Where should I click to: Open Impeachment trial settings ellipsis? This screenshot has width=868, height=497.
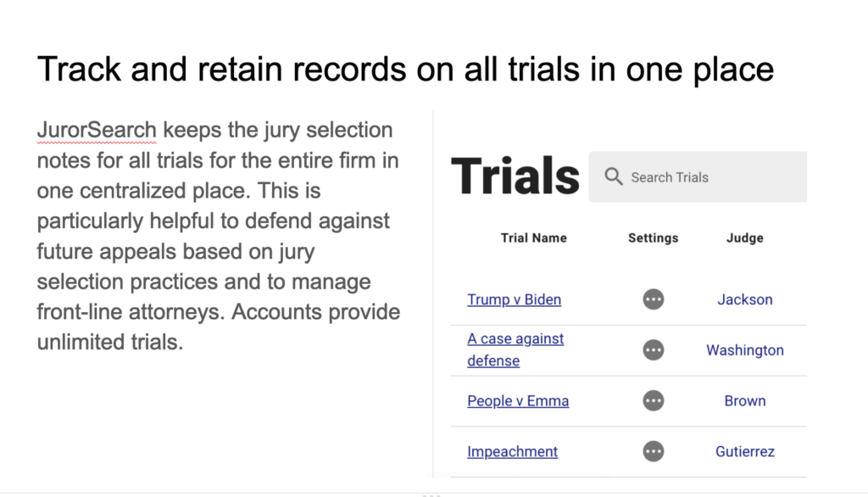pyautogui.click(x=654, y=451)
